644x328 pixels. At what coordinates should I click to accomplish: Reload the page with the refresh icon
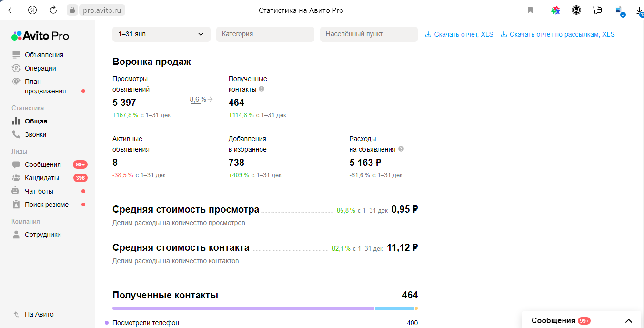pos(53,10)
